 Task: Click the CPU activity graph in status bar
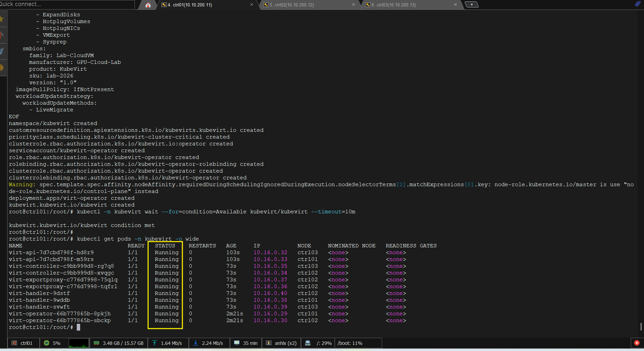point(79,343)
